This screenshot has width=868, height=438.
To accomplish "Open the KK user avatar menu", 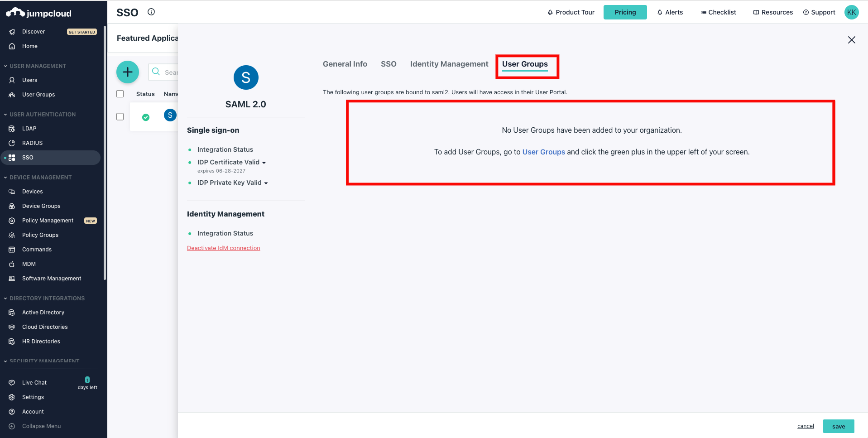I will pos(852,12).
